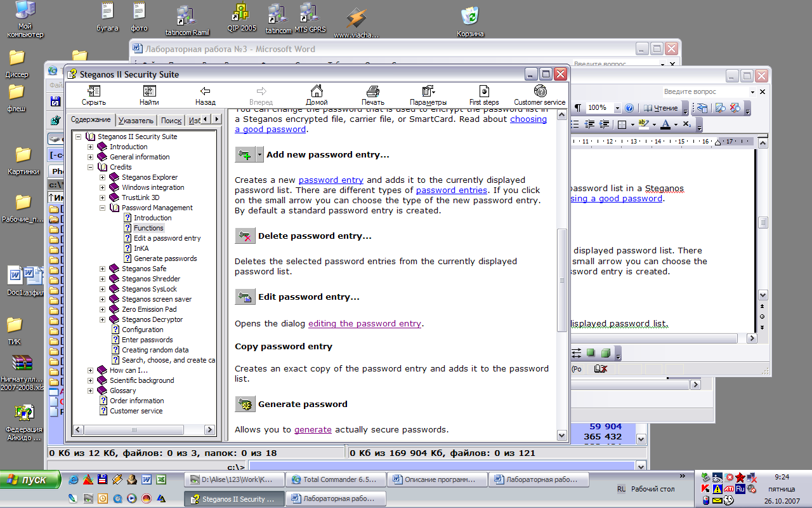Open First steps from the help toolbar
The height and width of the screenshot is (508, 812).
tap(484, 95)
